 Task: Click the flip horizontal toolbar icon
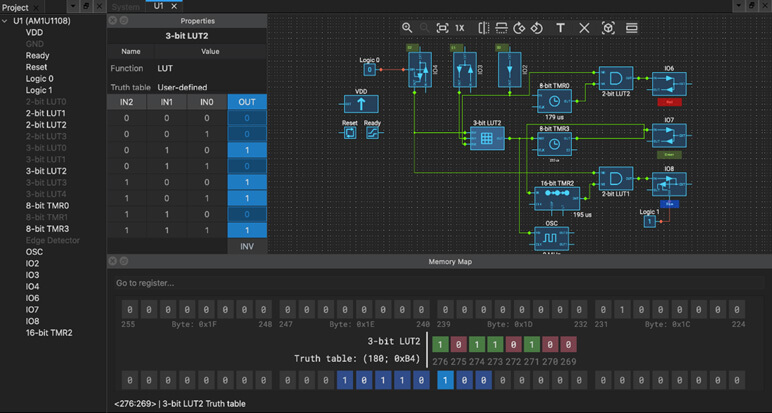[484, 29]
